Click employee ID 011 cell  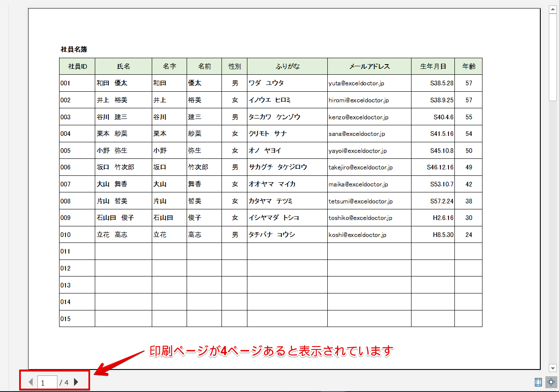pos(77,251)
